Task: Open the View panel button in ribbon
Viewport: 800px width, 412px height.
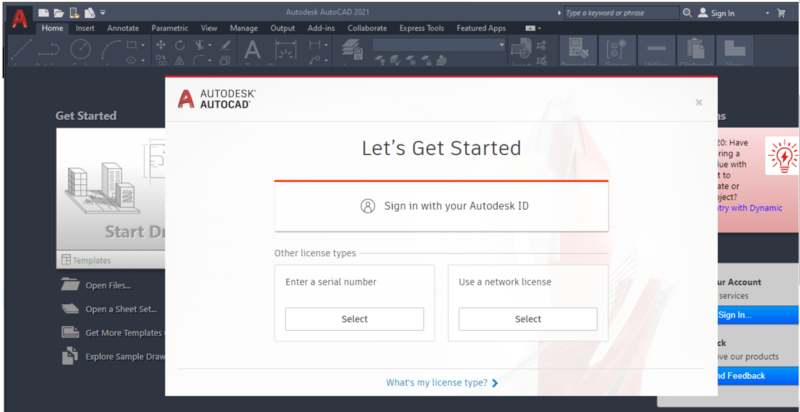Action: pyautogui.click(x=735, y=51)
